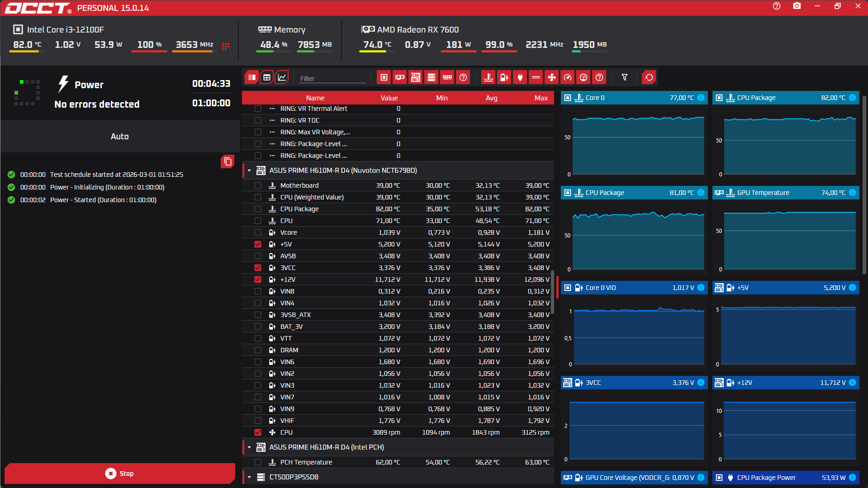Collapse the ASUS PRIME H610M-R D4 (Intel PCH) group

(x=249, y=447)
